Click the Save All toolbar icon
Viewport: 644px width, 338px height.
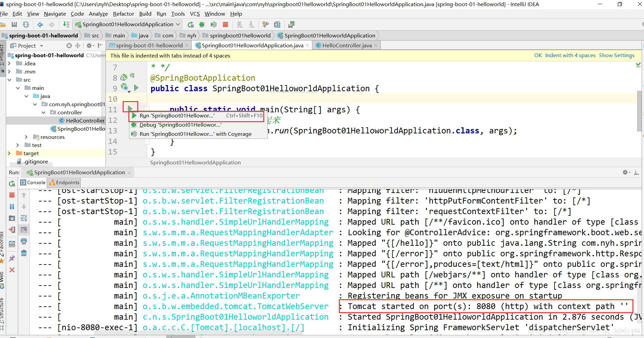[x=14, y=25]
